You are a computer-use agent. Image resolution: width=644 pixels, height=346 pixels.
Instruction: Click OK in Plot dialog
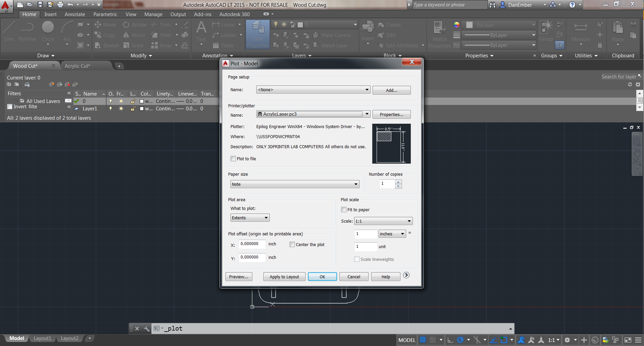coord(322,277)
